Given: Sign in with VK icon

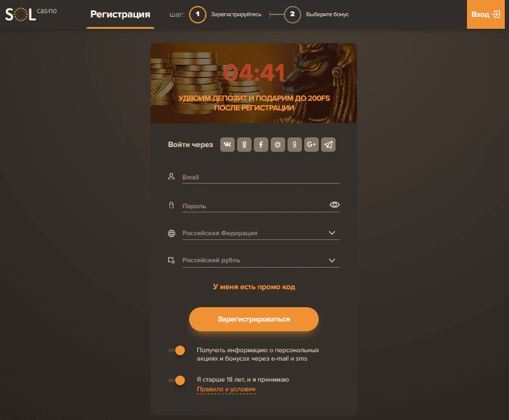Looking at the screenshot, I should pyautogui.click(x=227, y=145).
